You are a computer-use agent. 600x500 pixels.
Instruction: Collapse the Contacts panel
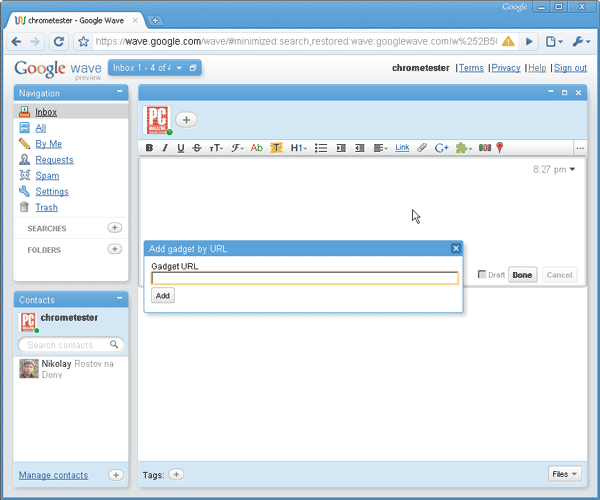(x=120, y=298)
